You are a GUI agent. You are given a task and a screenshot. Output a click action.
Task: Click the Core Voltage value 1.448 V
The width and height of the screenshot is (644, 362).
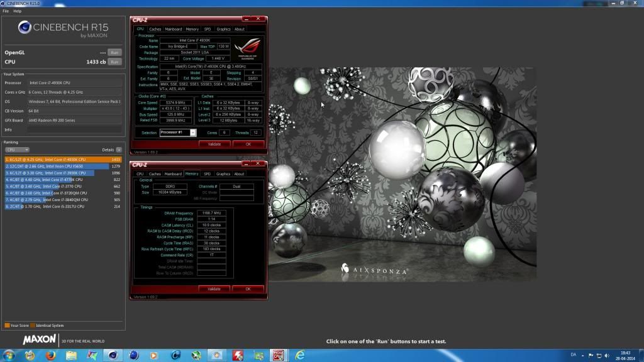[x=218, y=58]
